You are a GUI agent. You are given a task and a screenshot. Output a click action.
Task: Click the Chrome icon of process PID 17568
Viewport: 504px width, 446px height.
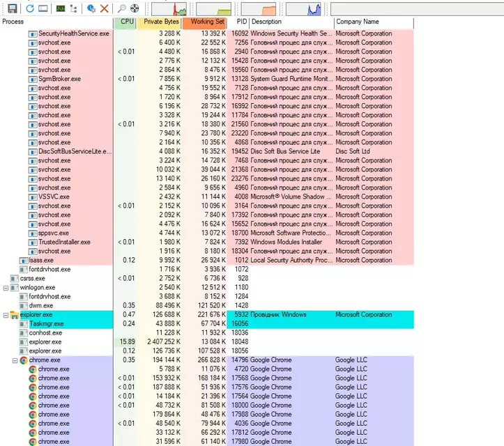33,378
